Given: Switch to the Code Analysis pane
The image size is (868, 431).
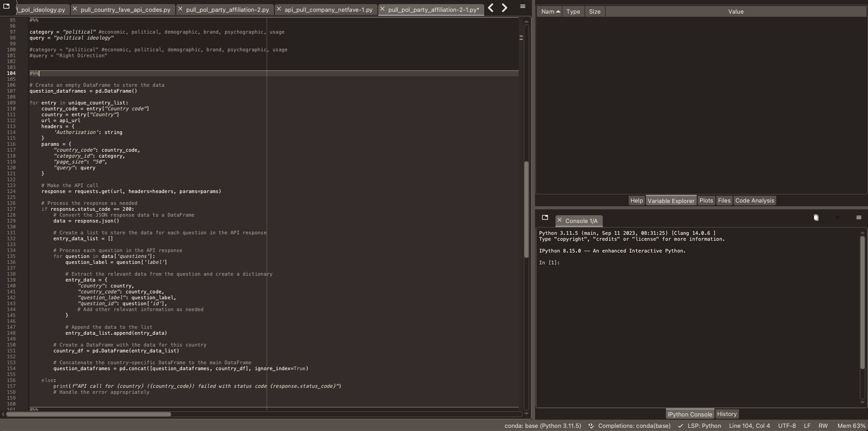Looking at the screenshot, I should (755, 200).
